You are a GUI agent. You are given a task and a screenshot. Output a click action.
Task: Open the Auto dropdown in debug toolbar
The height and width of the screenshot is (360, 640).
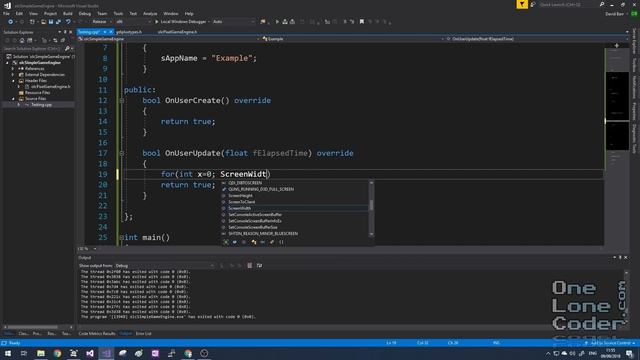tap(233, 22)
